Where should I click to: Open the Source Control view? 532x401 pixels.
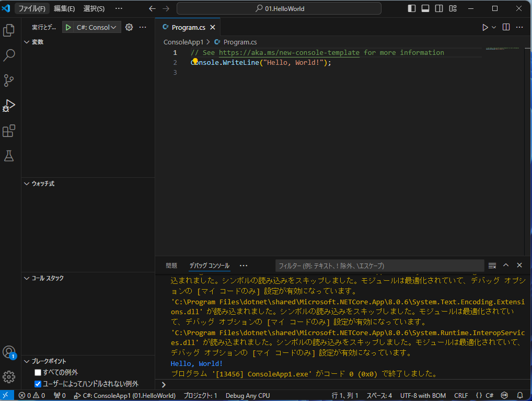tap(8, 80)
